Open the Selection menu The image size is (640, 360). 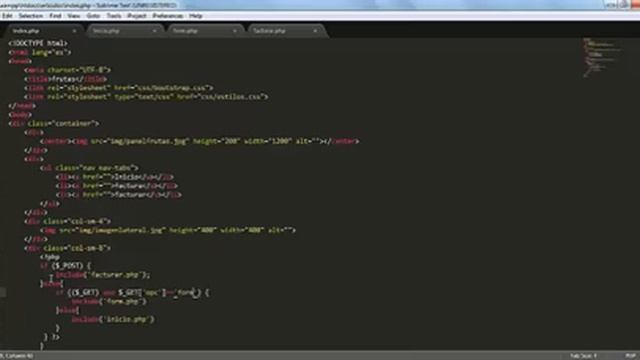tap(31, 16)
